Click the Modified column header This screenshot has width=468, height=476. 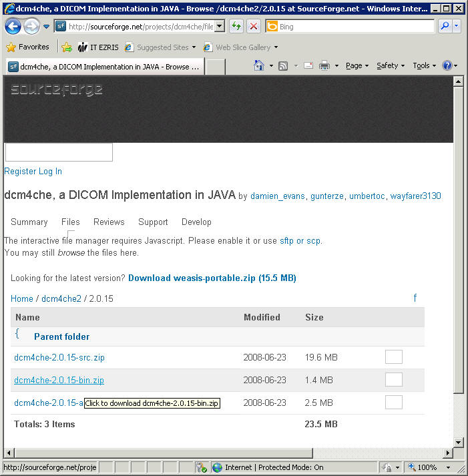pos(262,318)
